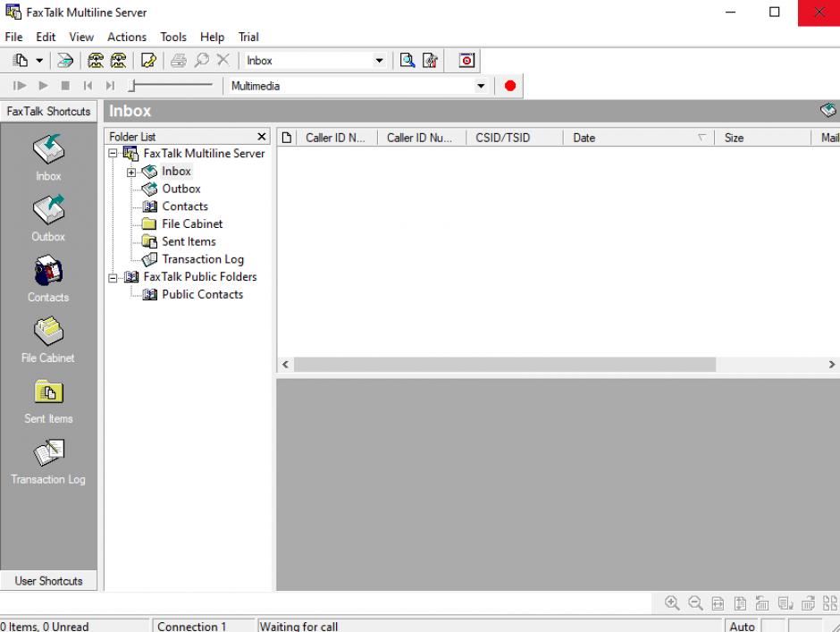Click the User Shortcuts bar button

tap(48, 580)
